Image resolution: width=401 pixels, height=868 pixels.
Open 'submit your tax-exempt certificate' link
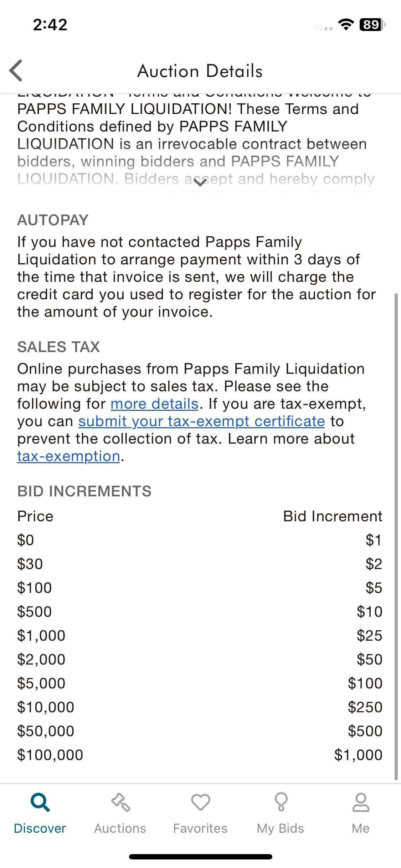(x=202, y=421)
